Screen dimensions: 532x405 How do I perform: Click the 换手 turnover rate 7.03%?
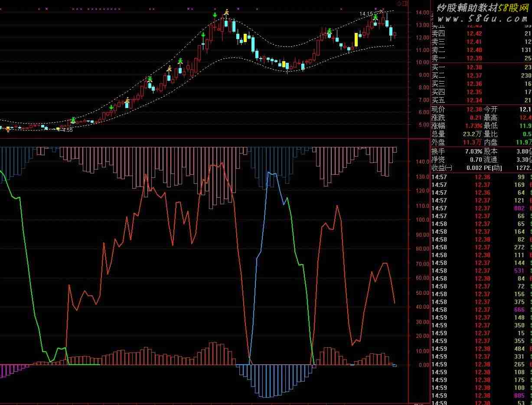point(473,152)
